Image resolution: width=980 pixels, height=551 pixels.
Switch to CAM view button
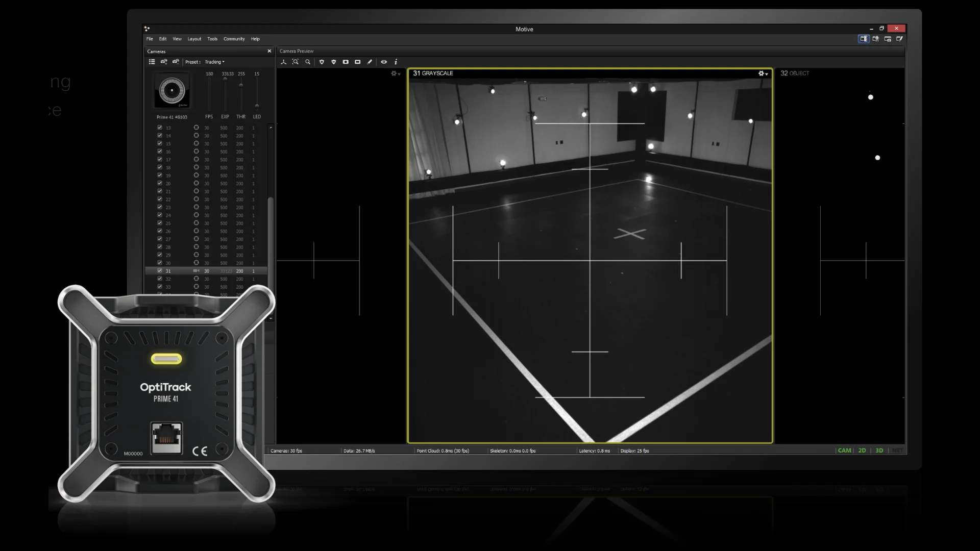(x=845, y=450)
